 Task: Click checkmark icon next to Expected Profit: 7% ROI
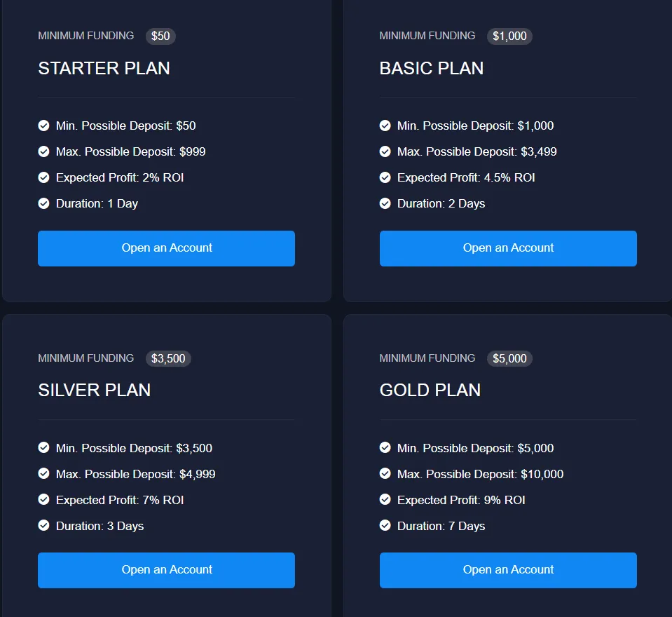click(43, 500)
